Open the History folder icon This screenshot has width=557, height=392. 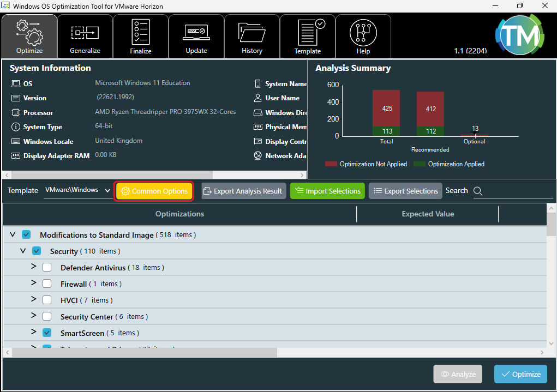tap(252, 33)
